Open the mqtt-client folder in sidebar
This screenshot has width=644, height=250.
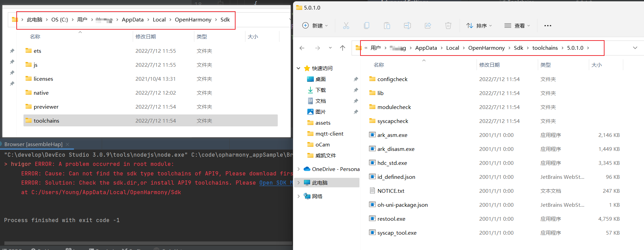tap(329, 134)
